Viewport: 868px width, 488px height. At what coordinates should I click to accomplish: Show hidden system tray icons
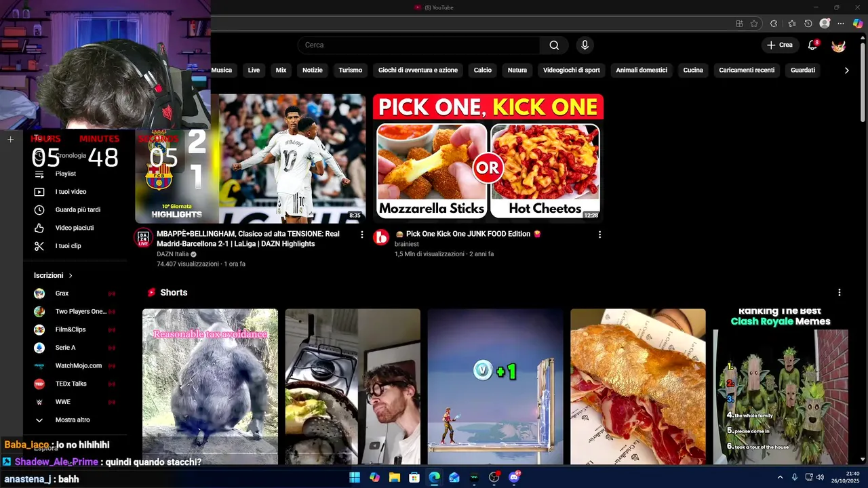click(780, 478)
